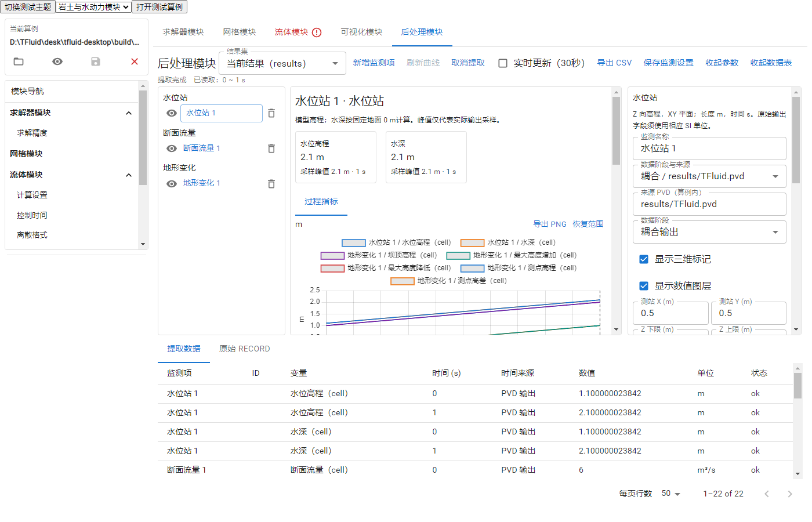Viewport: 812px width, 522px height.
Task: Open rows per page 50 dropdown
Action: point(671,494)
